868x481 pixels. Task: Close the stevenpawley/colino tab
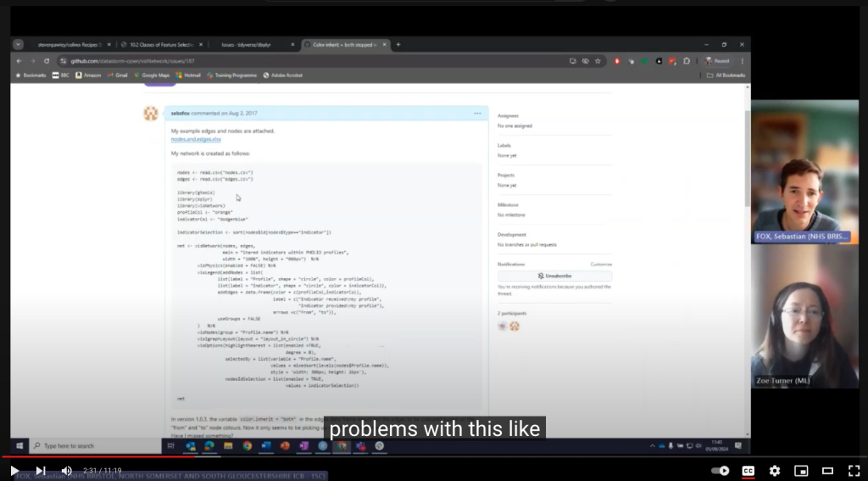[108, 44]
